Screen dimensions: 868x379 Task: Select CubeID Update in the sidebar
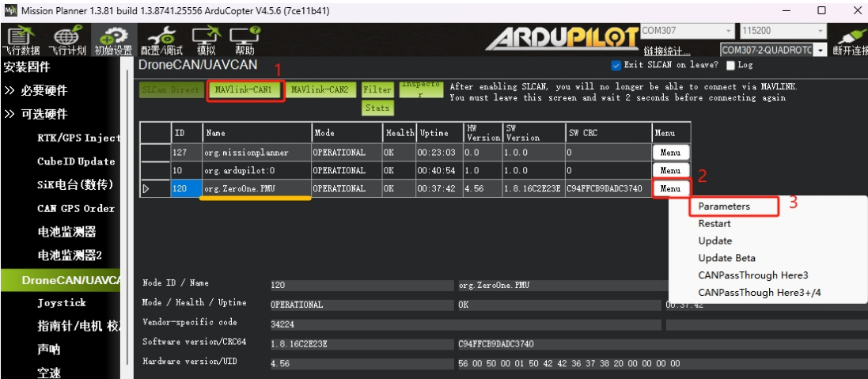pos(76,161)
